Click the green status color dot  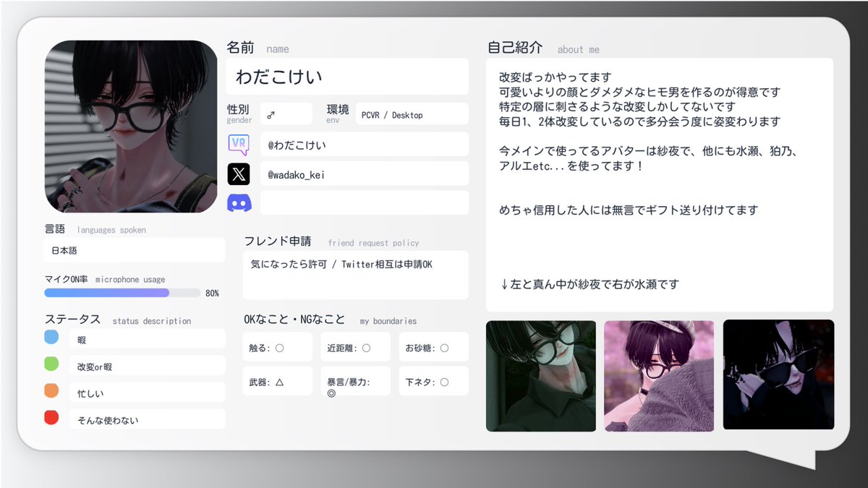tap(51, 364)
